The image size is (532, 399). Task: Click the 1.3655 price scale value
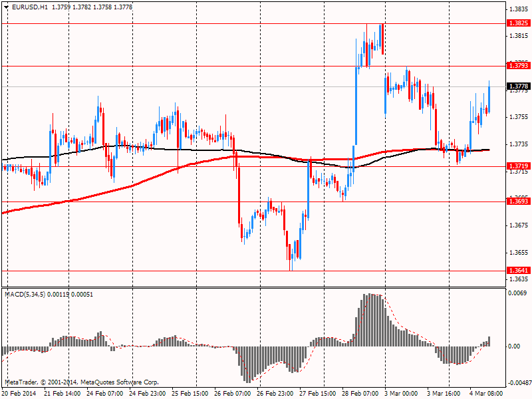click(x=519, y=253)
